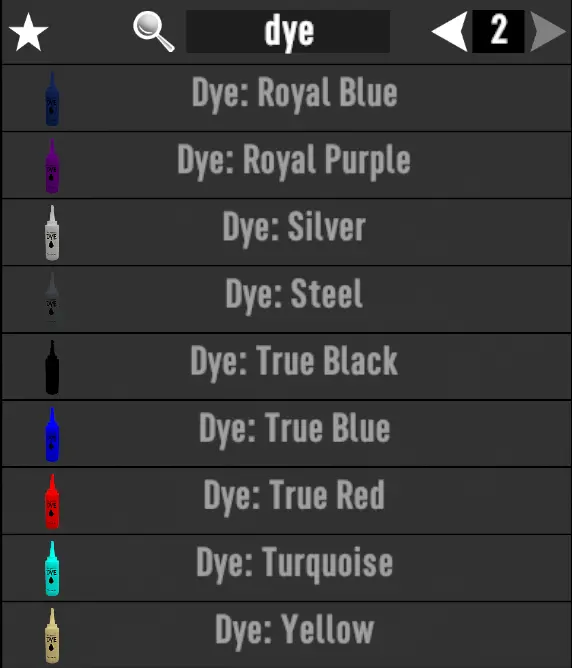Image resolution: width=572 pixels, height=668 pixels.
Task: Choose Dye: Silver from the list
Action: click(x=286, y=232)
